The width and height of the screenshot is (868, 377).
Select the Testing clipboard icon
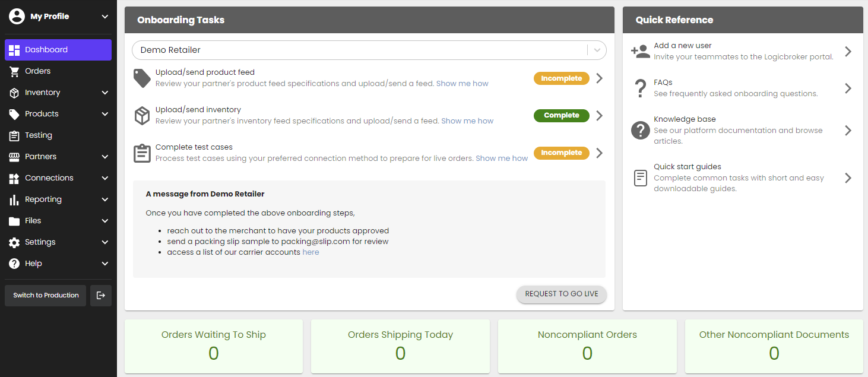click(15, 135)
